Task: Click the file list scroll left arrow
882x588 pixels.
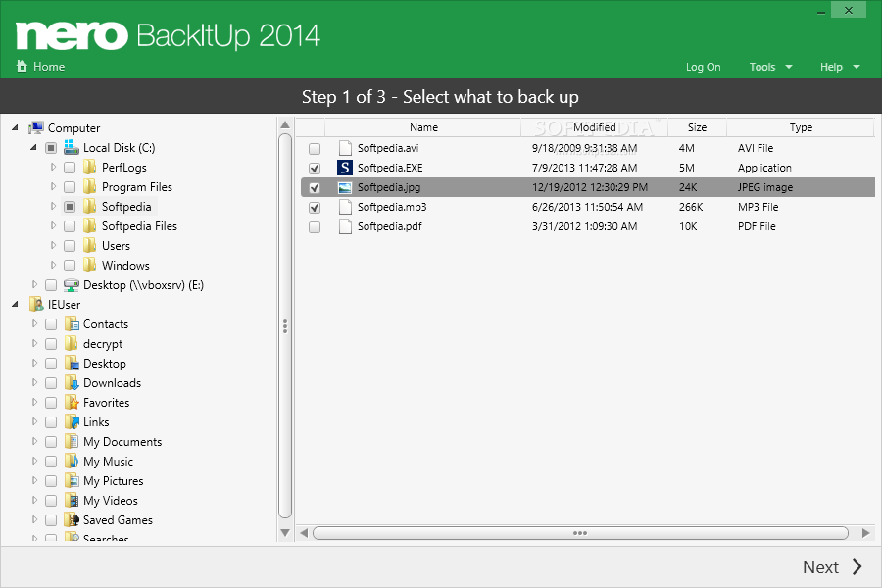Action: pos(304,533)
